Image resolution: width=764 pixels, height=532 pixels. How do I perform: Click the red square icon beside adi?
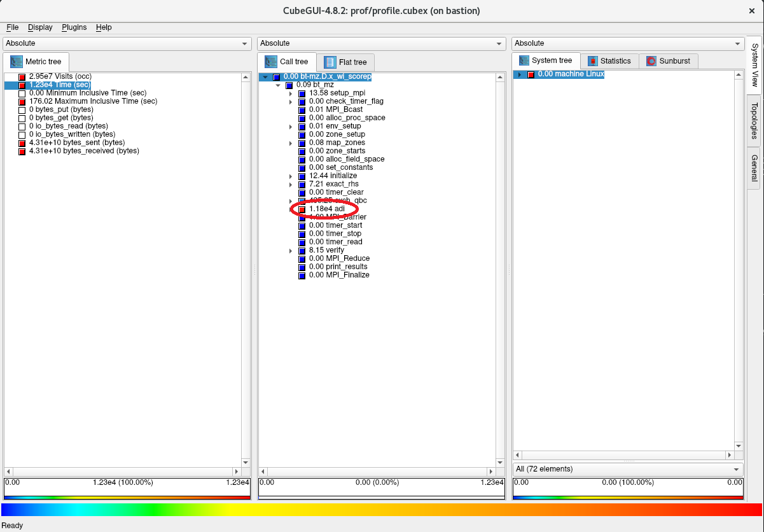302,209
